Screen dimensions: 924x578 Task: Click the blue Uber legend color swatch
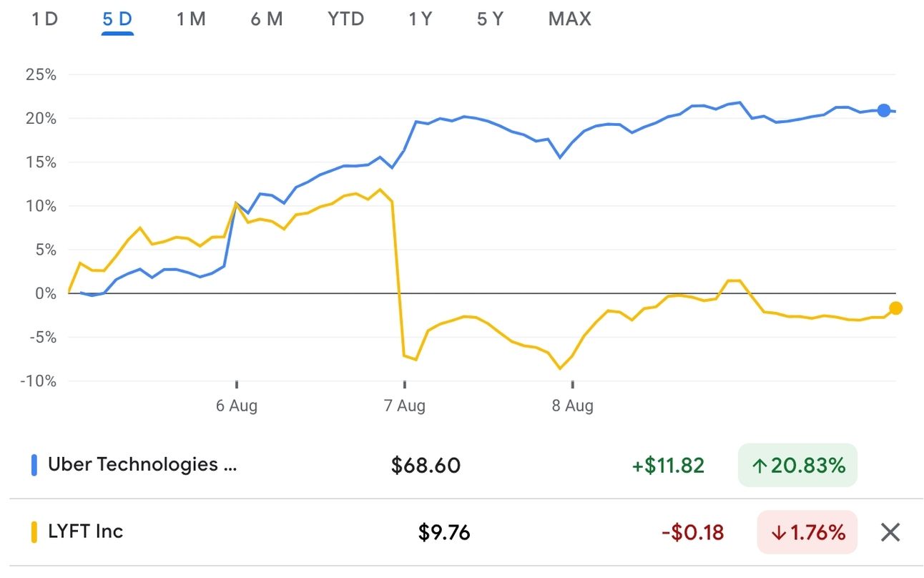(34, 466)
